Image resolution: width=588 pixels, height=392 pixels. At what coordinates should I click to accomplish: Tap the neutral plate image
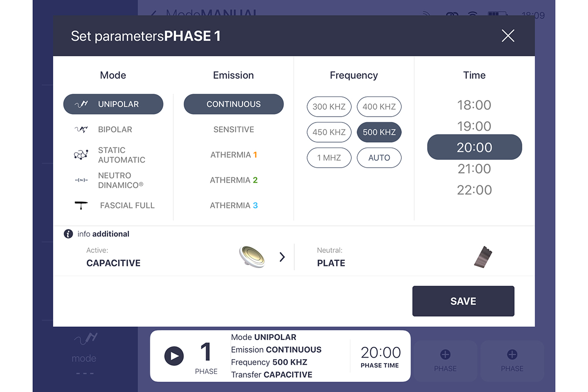(x=483, y=257)
